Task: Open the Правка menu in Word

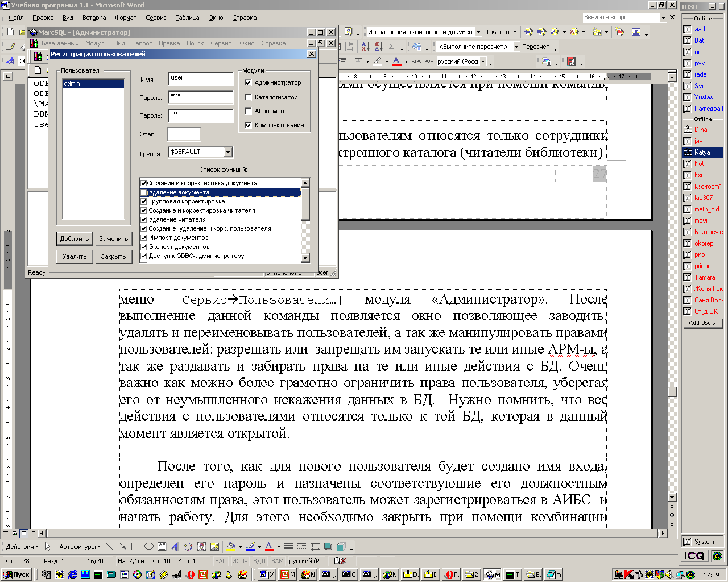Action: coord(43,18)
